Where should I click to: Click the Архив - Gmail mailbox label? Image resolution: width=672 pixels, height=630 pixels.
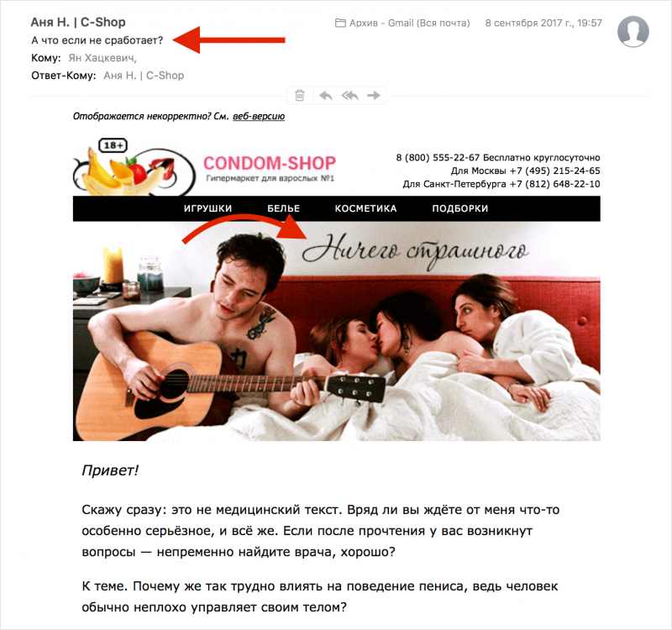pos(409,24)
